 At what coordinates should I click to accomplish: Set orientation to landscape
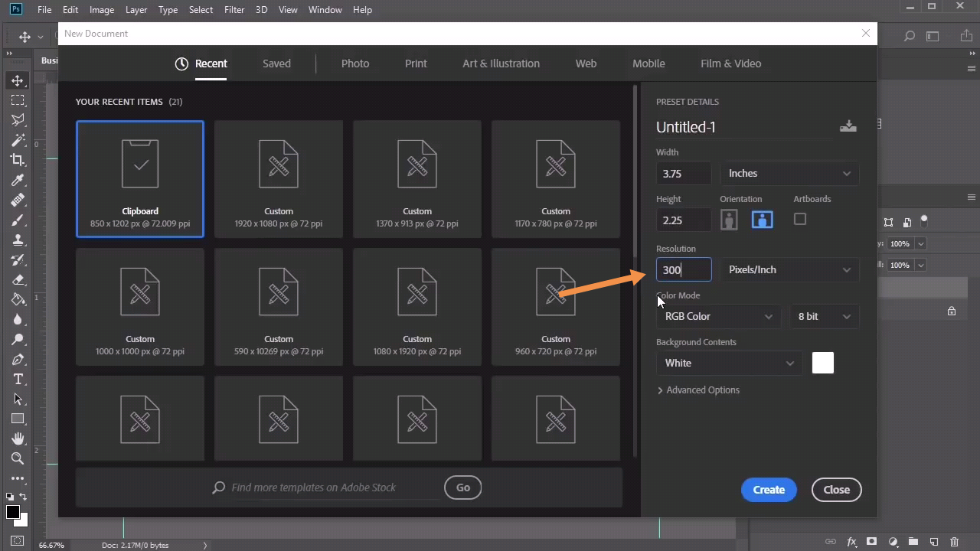(x=762, y=220)
